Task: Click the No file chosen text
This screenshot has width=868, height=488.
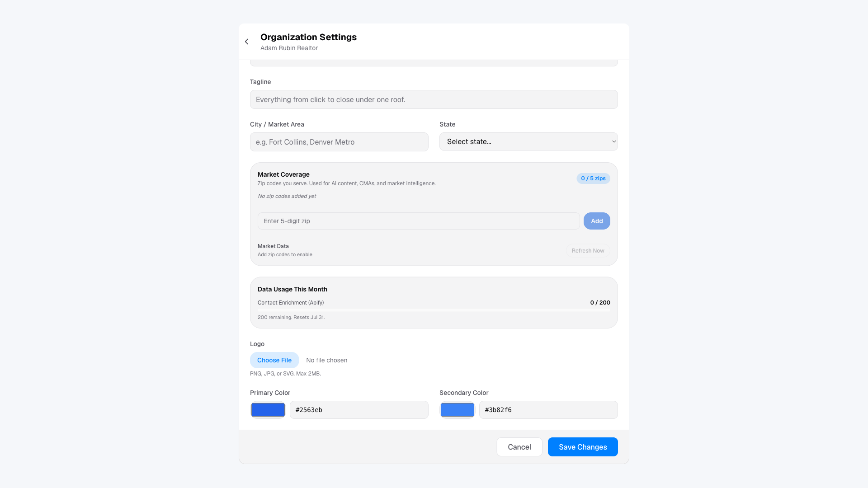Action: [326, 360]
